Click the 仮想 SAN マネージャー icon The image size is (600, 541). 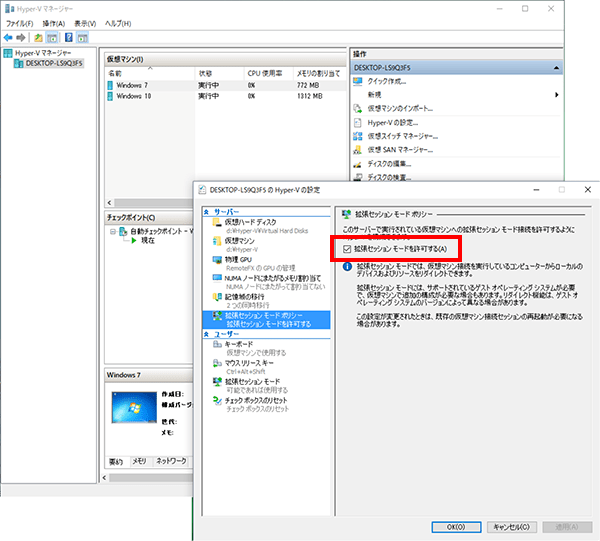click(358, 150)
